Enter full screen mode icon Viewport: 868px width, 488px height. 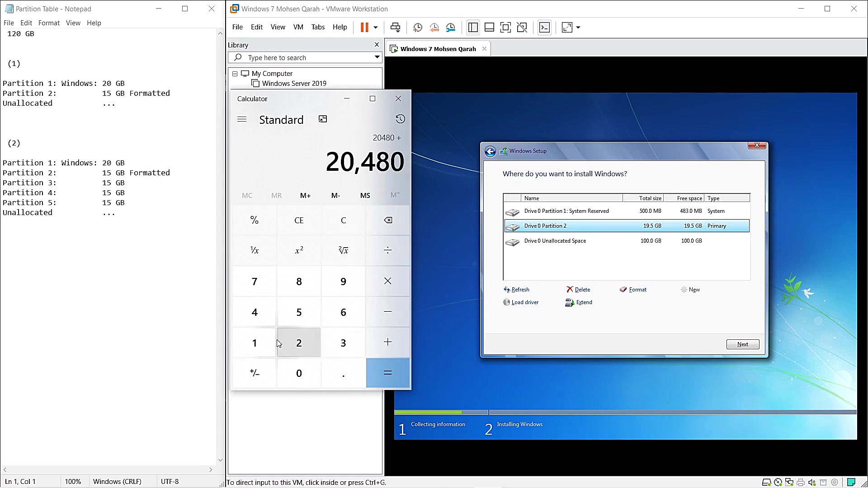[505, 28]
